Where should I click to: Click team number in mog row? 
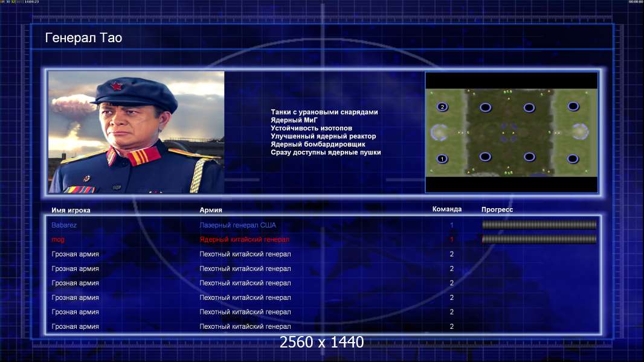(x=451, y=240)
